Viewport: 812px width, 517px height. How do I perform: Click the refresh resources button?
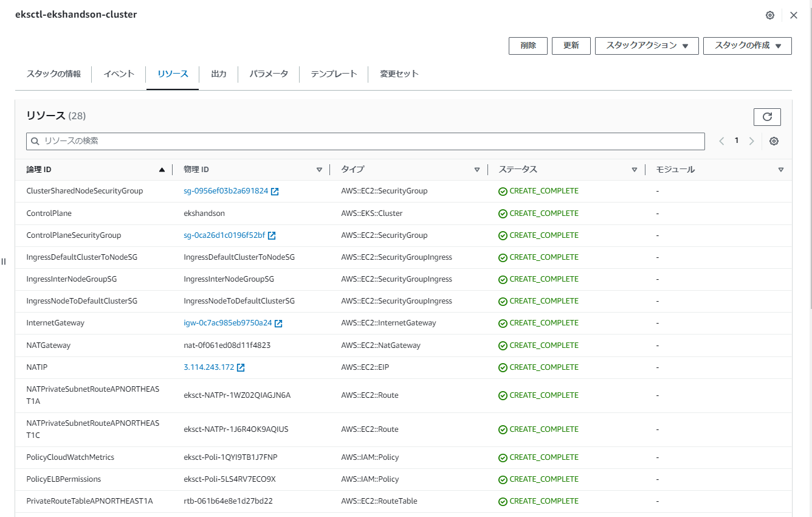point(767,117)
